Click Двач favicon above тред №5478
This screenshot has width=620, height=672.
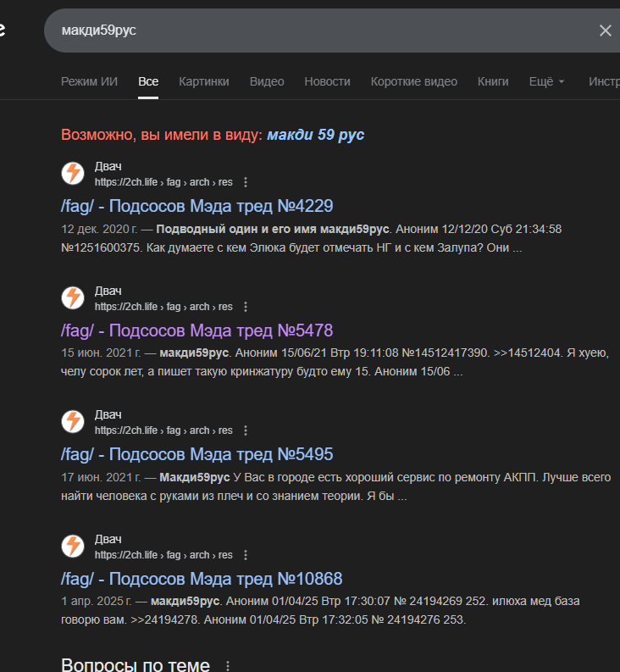point(73,297)
